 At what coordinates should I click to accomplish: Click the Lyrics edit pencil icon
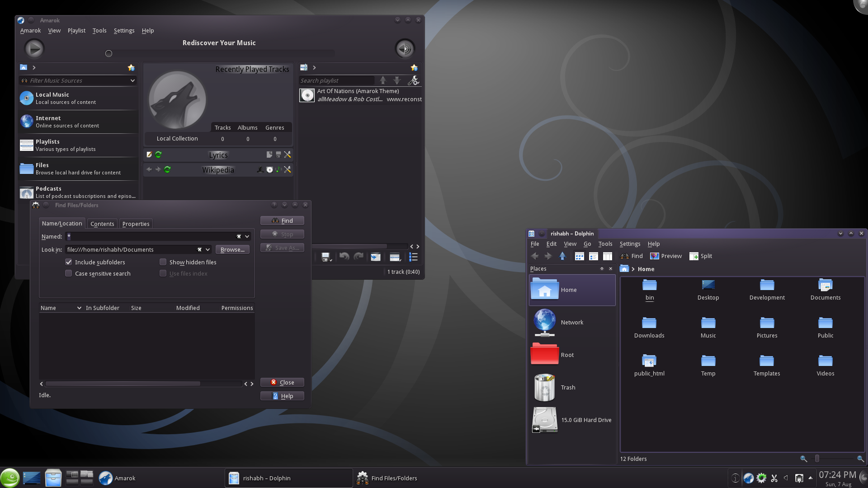149,155
